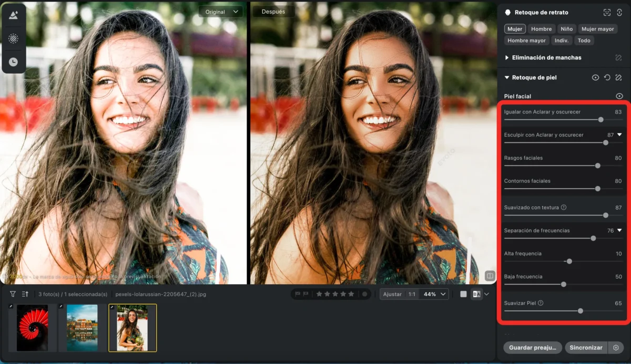Click the color label dot after the stars
This screenshot has width=631, height=364.
click(x=364, y=294)
